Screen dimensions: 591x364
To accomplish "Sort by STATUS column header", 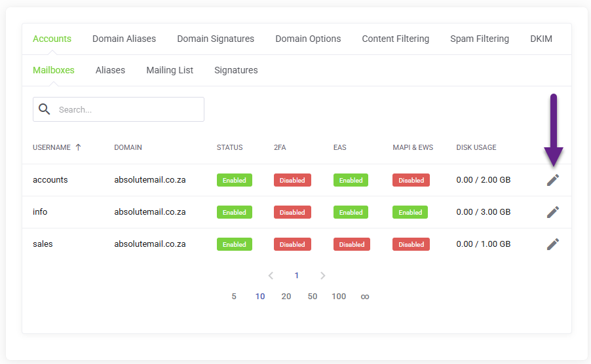I will point(229,147).
